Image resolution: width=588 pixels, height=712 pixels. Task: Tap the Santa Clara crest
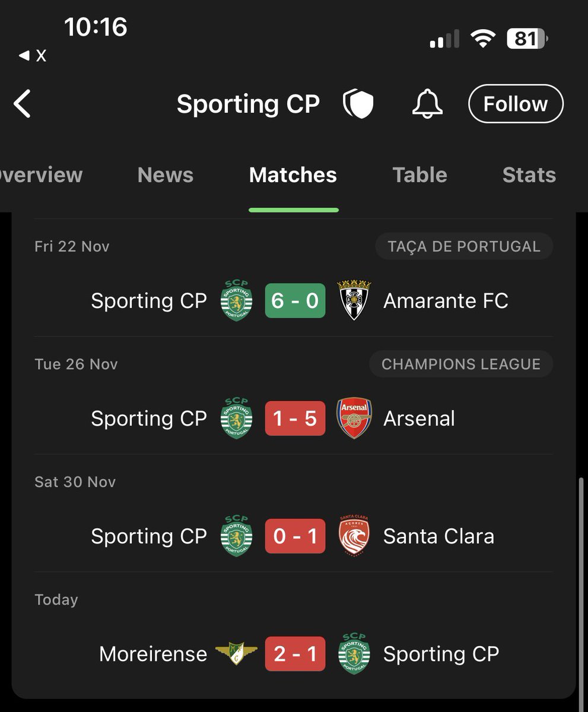pyautogui.click(x=354, y=536)
